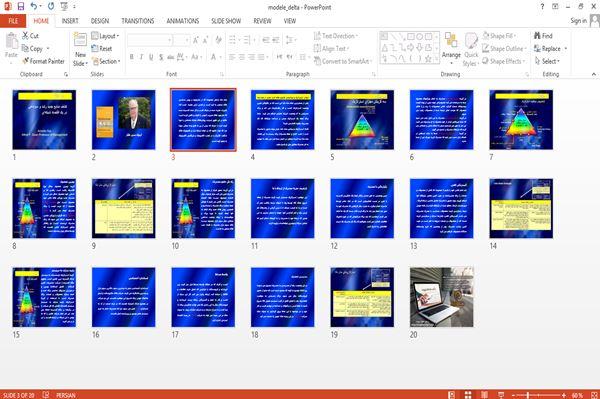
Task: Toggle Bold formatting
Action: pos(132,57)
